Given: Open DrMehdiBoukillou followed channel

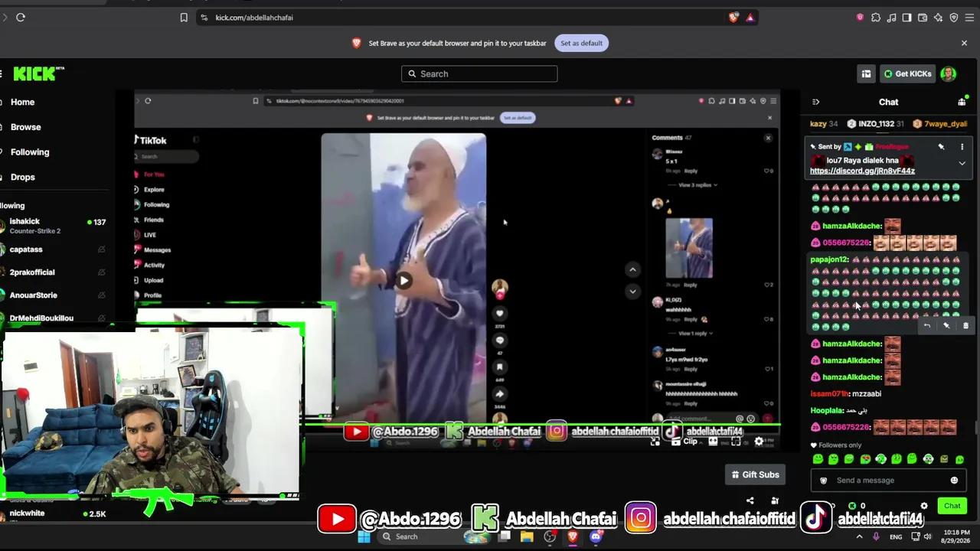Looking at the screenshot, I should tap(54, 318).
